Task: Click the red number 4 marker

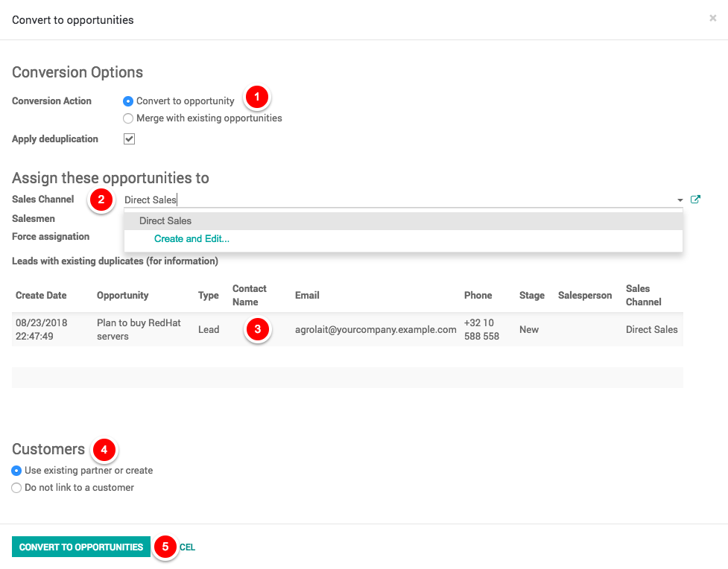Action: 104,450
